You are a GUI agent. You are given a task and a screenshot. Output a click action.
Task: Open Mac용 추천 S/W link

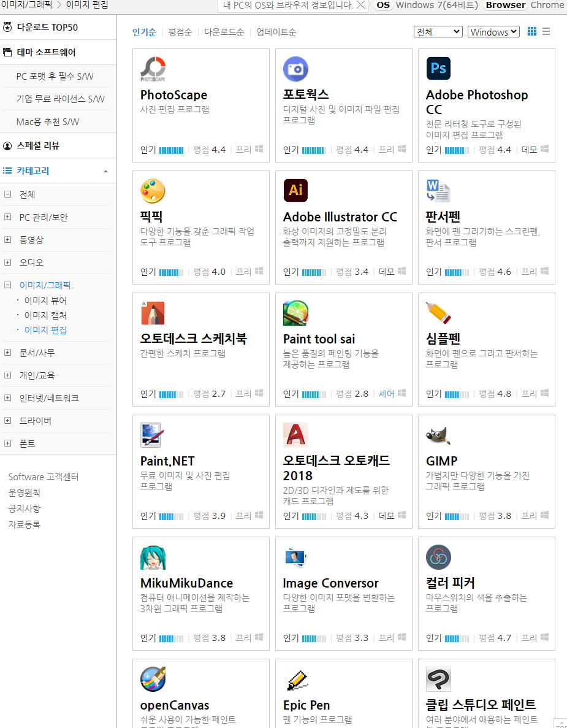pyautogui.click(x=48, y=121)
